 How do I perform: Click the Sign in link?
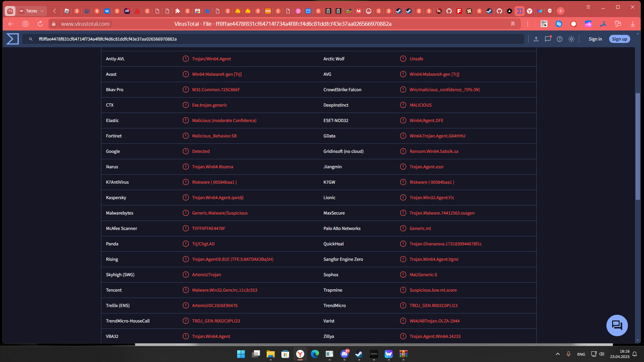click(595, 39)
